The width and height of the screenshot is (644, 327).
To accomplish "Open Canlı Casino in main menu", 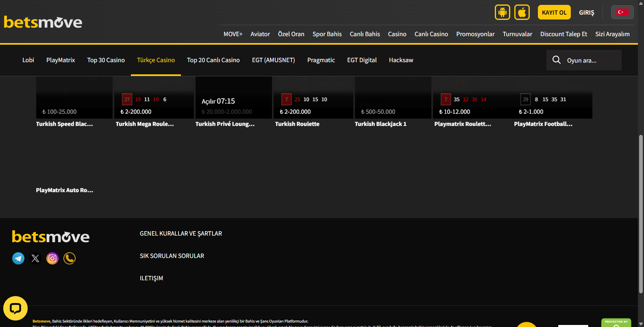I will 431,34.
